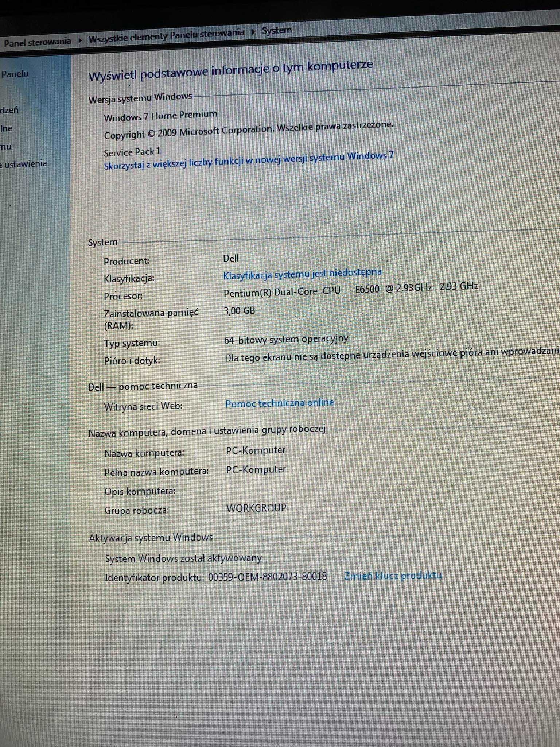
Task: Click the 'Identyfikator produktu:' label
Action: click(x=154, y=578)
